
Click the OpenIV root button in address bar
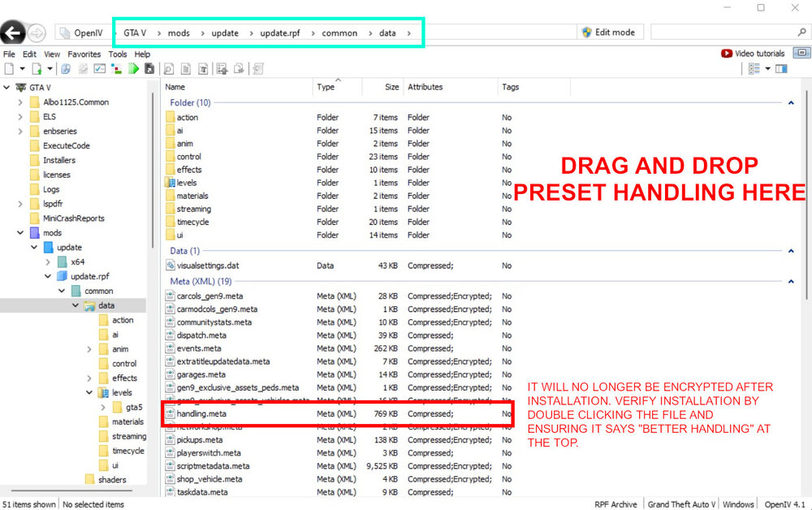coord(81,33)
